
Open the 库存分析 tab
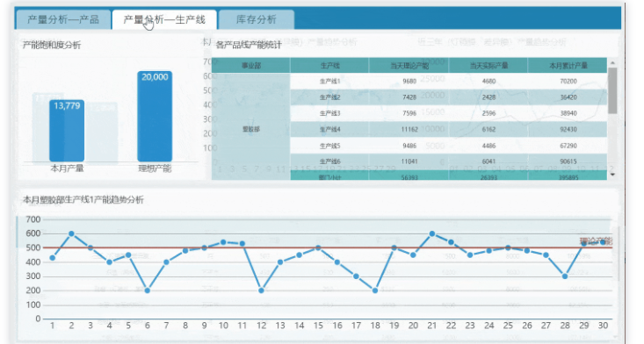(x=257, y=19)
